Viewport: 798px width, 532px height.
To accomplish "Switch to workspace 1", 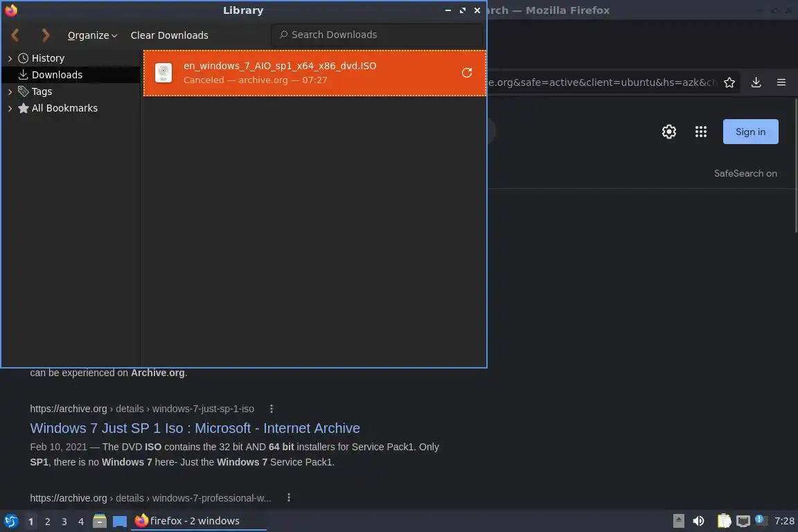I will coord(30,522).
